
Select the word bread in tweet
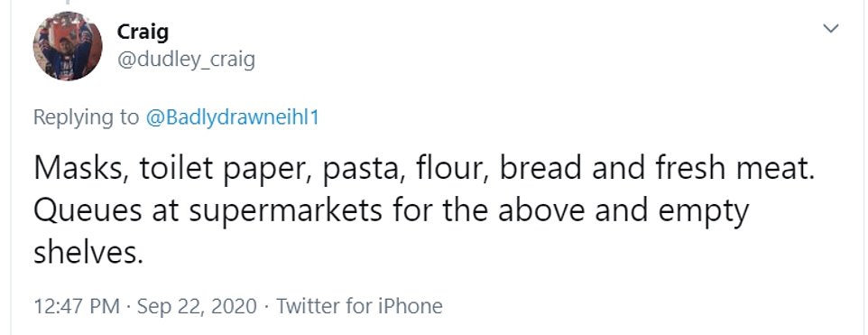540,168
